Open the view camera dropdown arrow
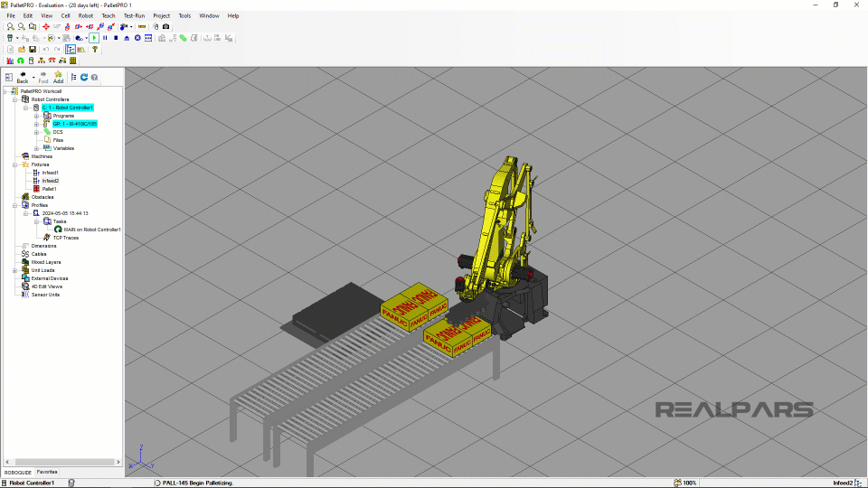The height and width of the screenshot is (488, 868). pos(131,26)
